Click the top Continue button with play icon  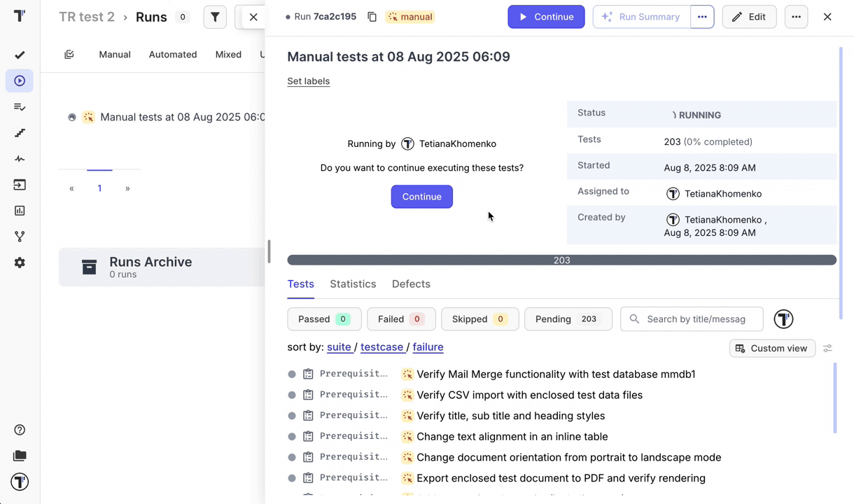click(546, 17)
